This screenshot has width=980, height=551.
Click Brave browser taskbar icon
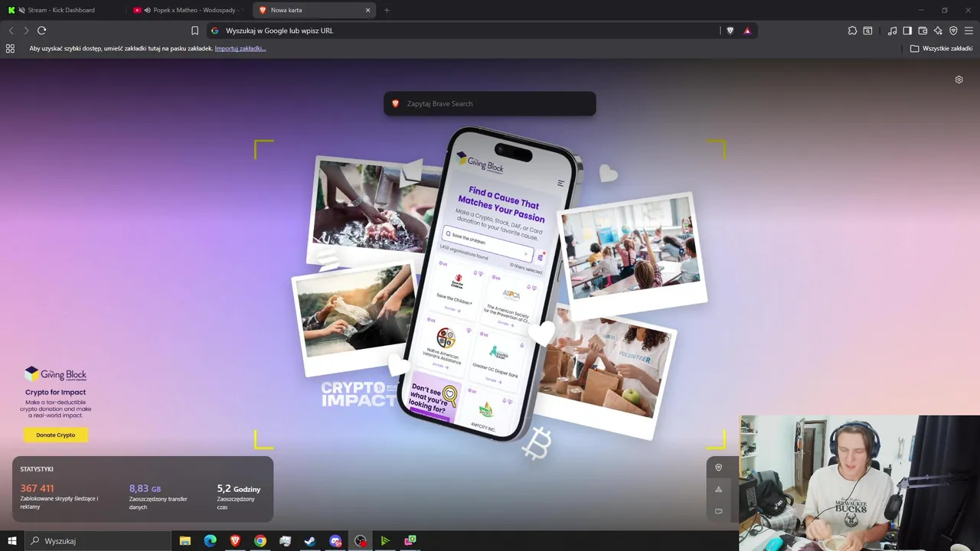pos(235,541)
